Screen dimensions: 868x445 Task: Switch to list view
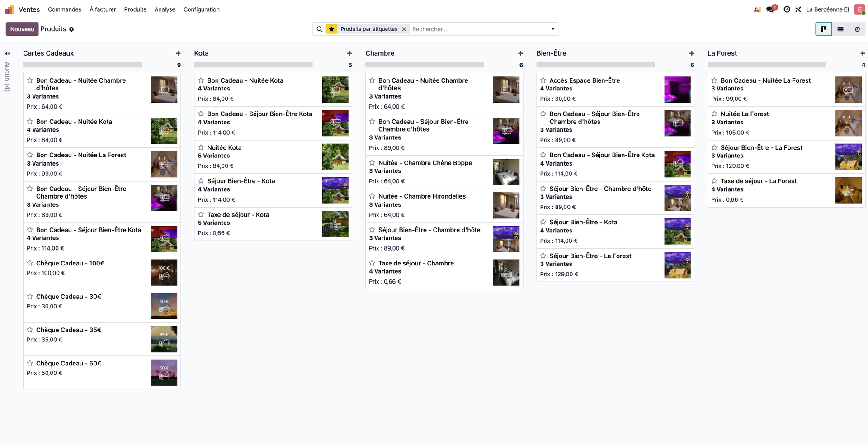click(840, 29)
